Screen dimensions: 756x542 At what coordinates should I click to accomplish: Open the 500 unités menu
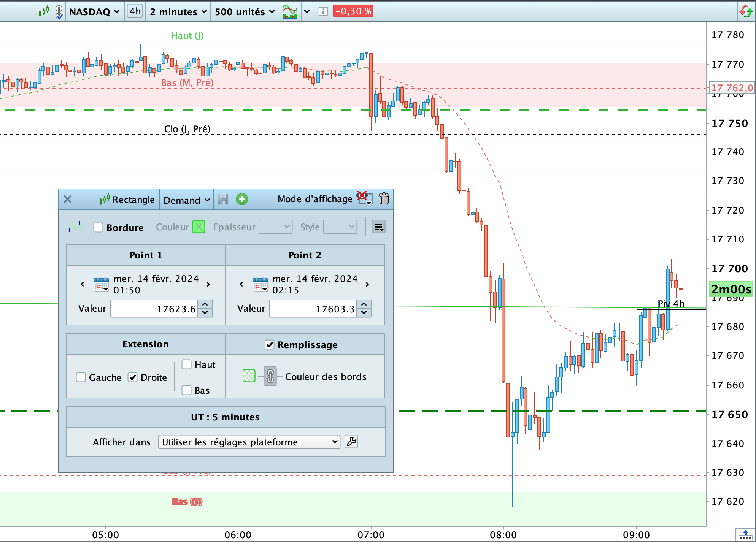(244, 12)
